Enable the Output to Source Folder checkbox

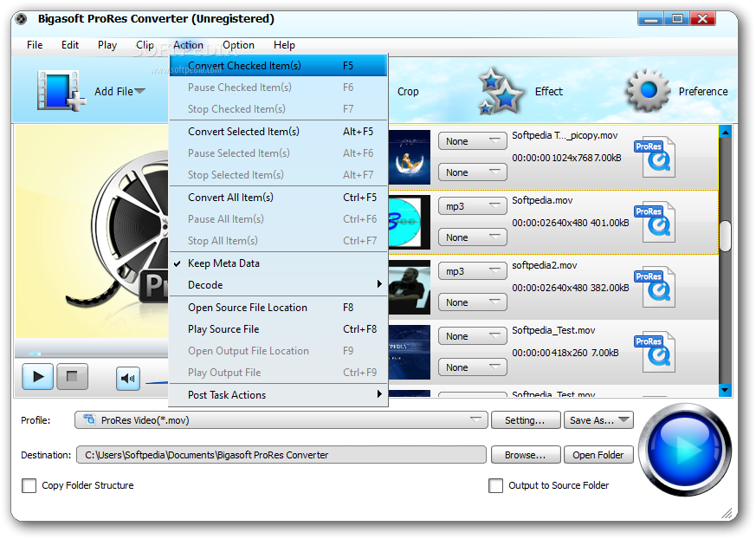coord(495,485)
